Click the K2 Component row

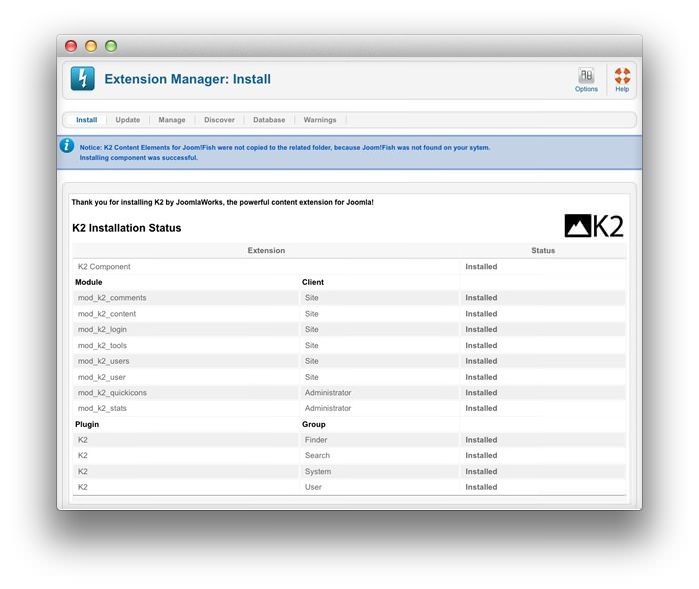[104, 267]
